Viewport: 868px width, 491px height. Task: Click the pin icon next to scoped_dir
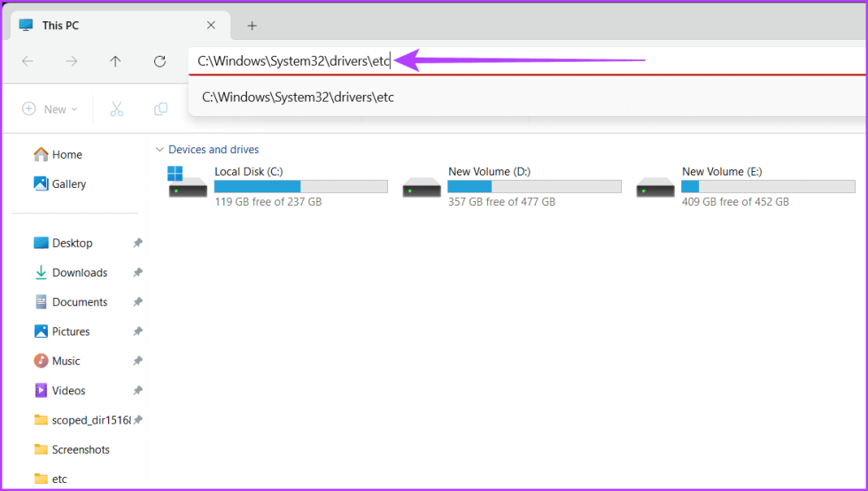point(138,419)
